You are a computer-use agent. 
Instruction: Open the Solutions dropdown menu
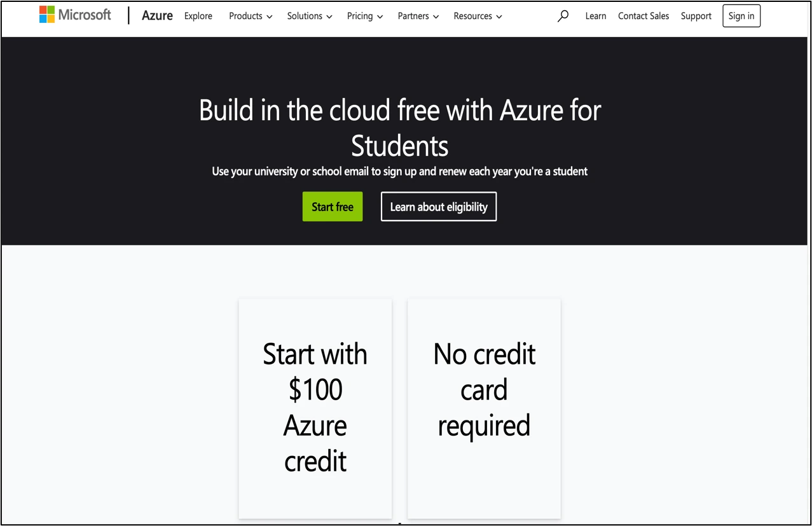tap(309, 16)
